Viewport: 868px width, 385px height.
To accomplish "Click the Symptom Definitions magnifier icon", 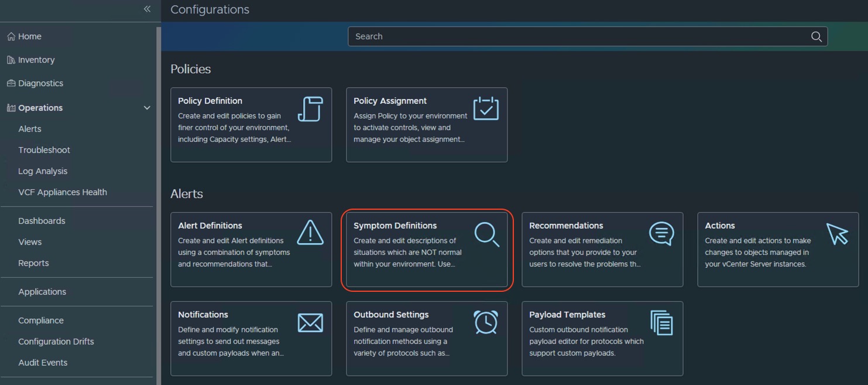I will click(486, 234).
